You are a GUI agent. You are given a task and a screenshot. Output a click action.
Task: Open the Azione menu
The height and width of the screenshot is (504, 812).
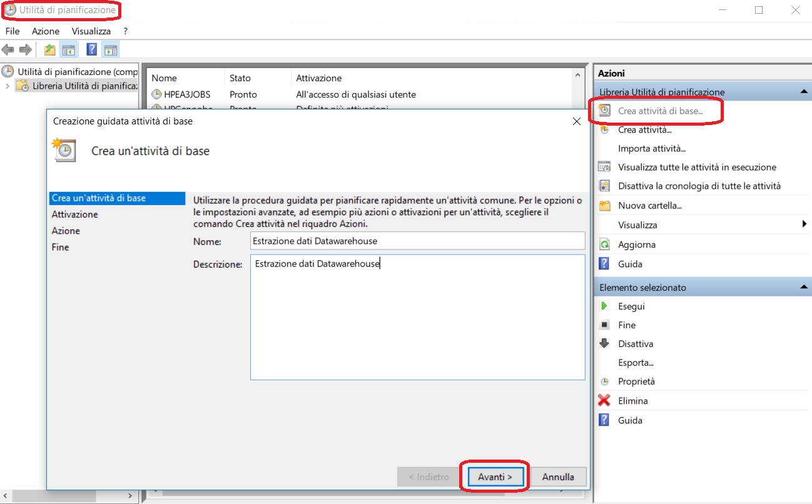(x=46, y=31)
